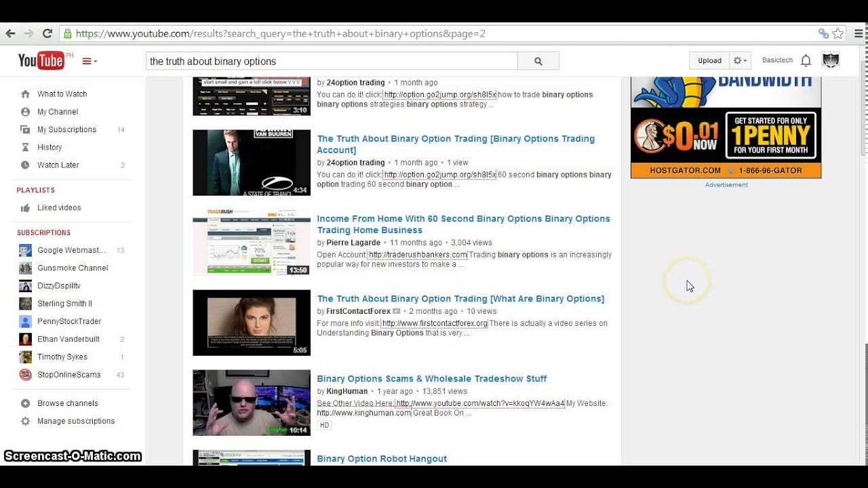The width and height of the screenshot is (868, 488).
Task: Open the settings gear dropdown
Action: coord(740,60)
